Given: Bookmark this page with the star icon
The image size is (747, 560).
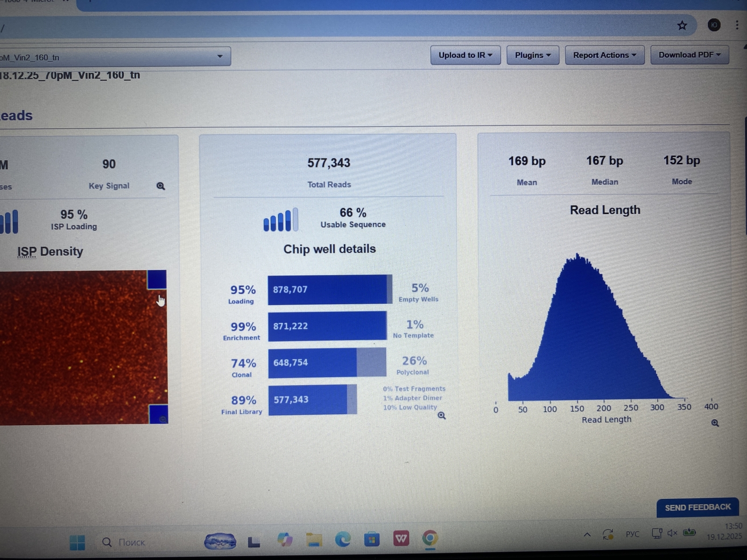Looking at the screenshot, I should [x=682, y=26].
